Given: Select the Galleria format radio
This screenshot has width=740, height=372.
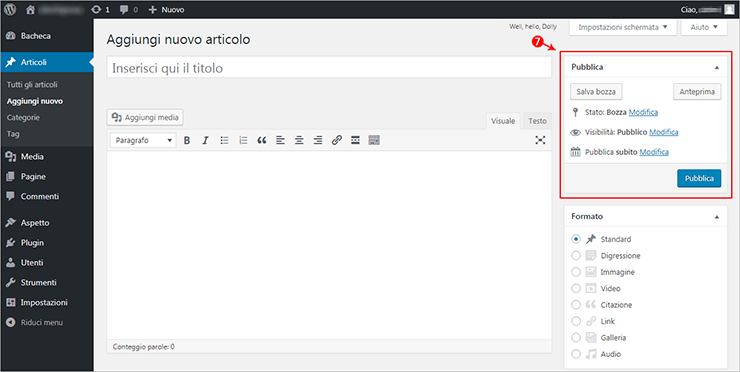Looking at the screenshot, I should click(576, 338).
